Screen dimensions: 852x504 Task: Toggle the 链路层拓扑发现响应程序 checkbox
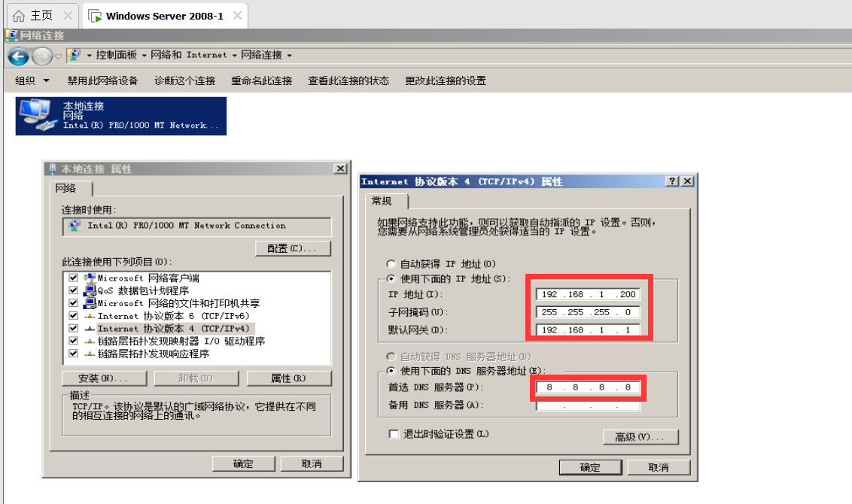pyautogui.click(x=73, y=354)
